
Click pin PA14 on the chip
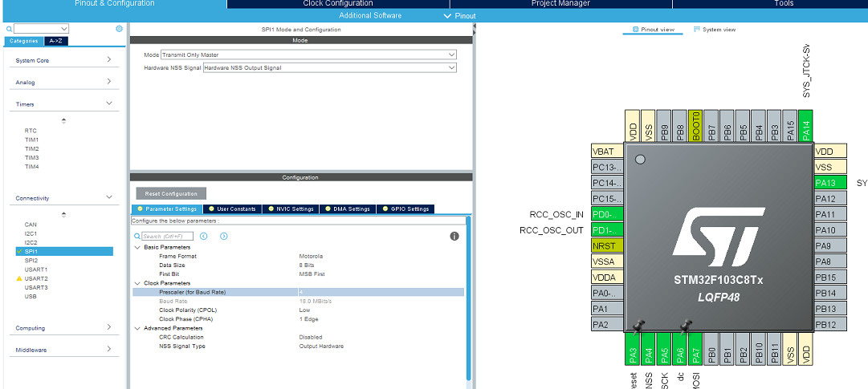click(x=806, y=126)
